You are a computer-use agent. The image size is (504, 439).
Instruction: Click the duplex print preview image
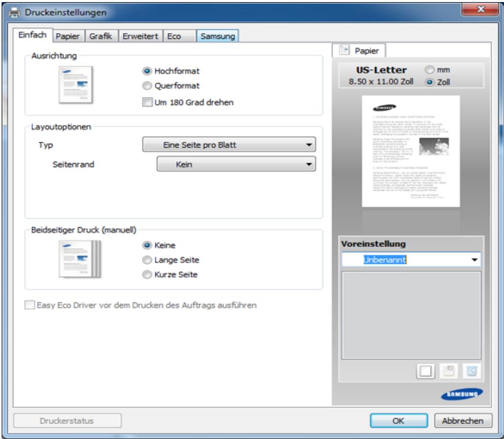[x=80, y=259]
